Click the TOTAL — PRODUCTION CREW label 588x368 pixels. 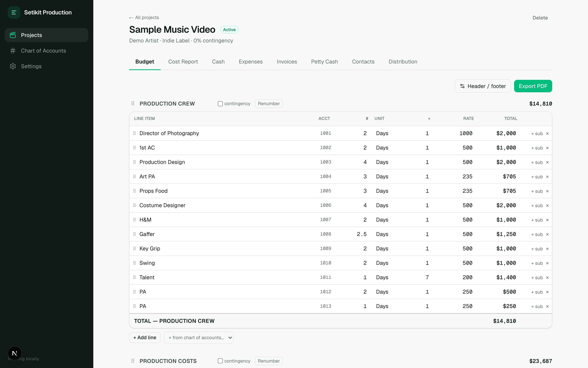(174, 321)
